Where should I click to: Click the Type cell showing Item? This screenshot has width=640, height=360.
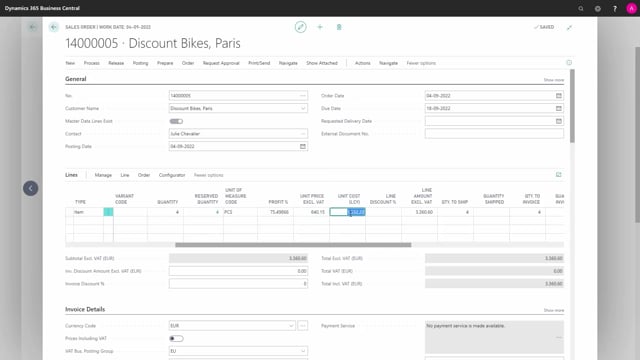(88, 212)
